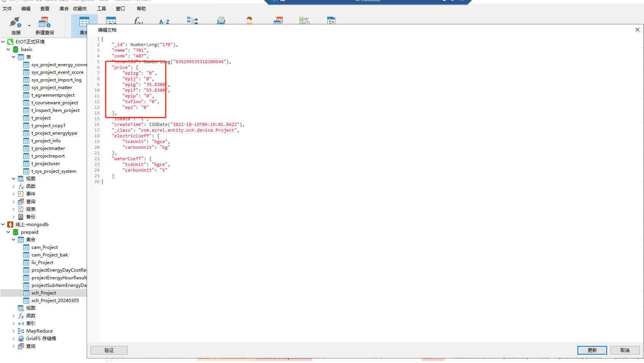Viewport: 644px width, 363px height.
Task: Select the xch_Project_20240305 collection
Action: pyautogui.click(x=55, y=301)
